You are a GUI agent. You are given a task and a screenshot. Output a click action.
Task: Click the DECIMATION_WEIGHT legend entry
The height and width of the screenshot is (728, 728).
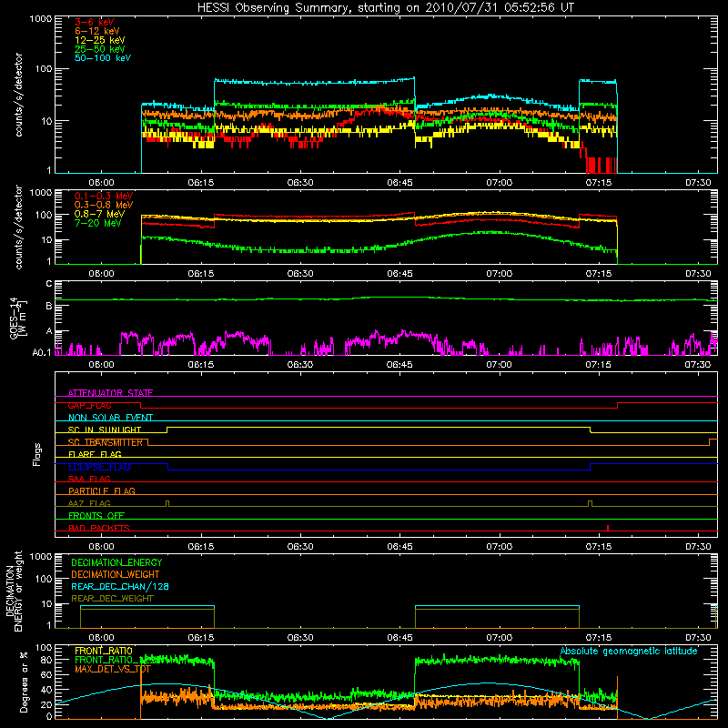click(x=116, y=575)
